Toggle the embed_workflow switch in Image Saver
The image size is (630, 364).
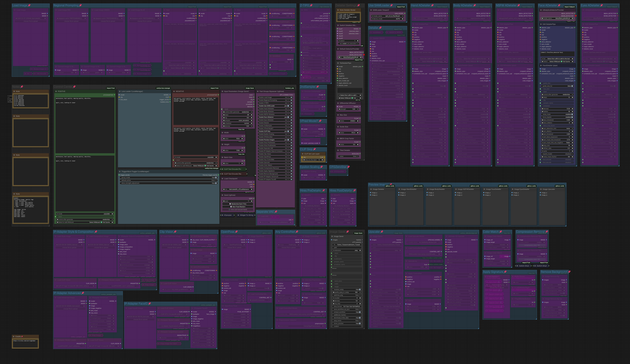click(359, 312)
